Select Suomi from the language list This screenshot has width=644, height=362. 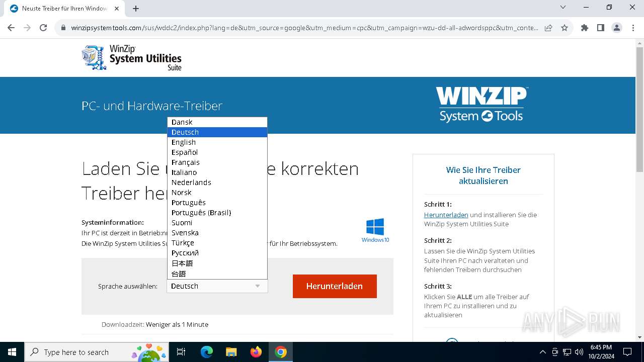pos(217,223)
